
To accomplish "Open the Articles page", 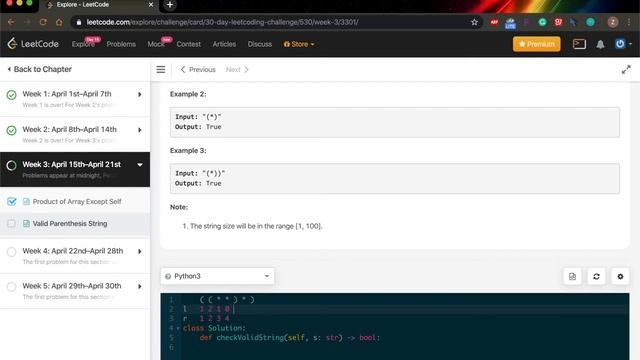I will (x=224, y=44).
